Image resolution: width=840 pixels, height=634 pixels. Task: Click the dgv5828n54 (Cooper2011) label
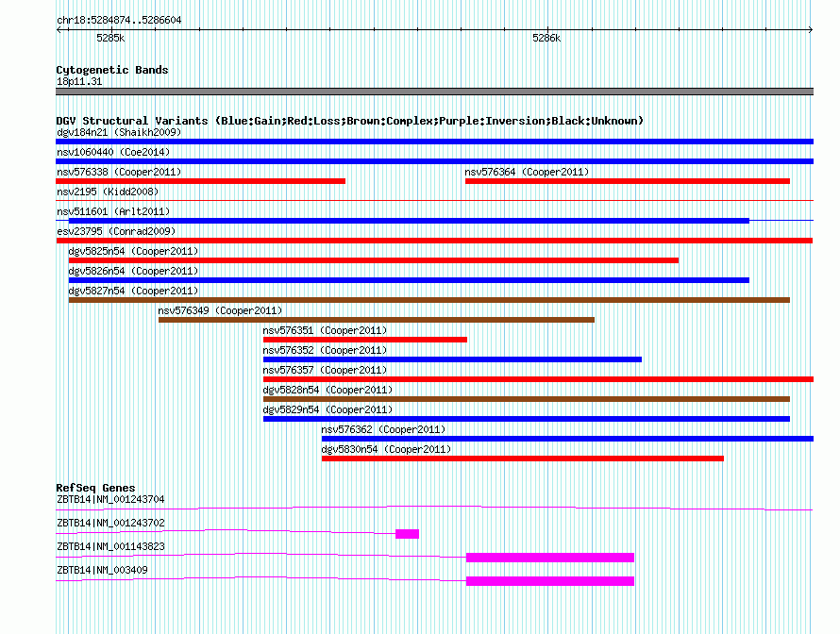[328, 390]
